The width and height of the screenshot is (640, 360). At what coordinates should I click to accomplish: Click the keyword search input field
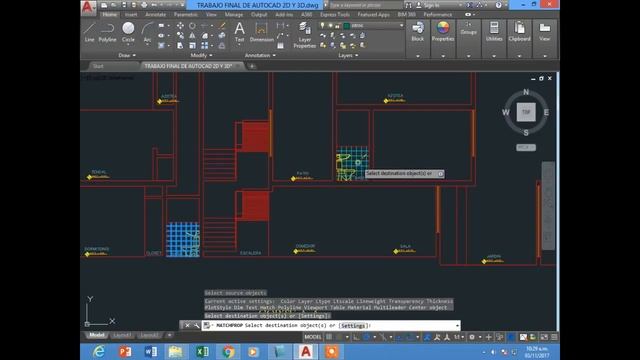[x=365, y=5]
